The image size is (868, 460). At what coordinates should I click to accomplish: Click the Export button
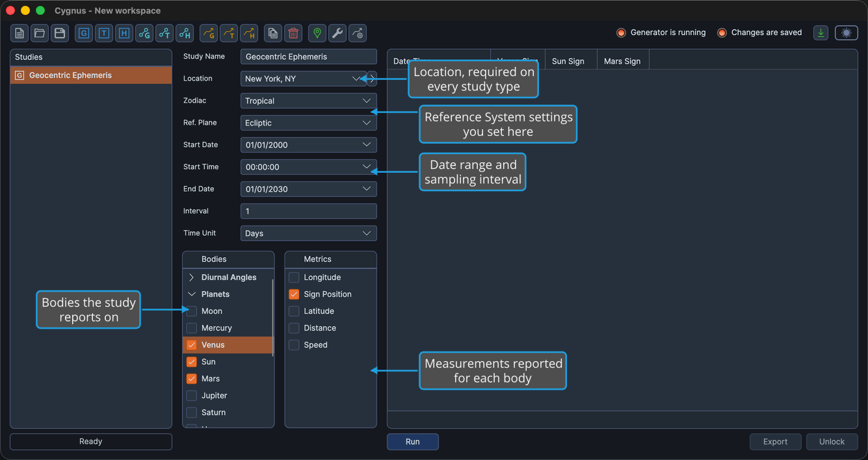tap(776, 442)
